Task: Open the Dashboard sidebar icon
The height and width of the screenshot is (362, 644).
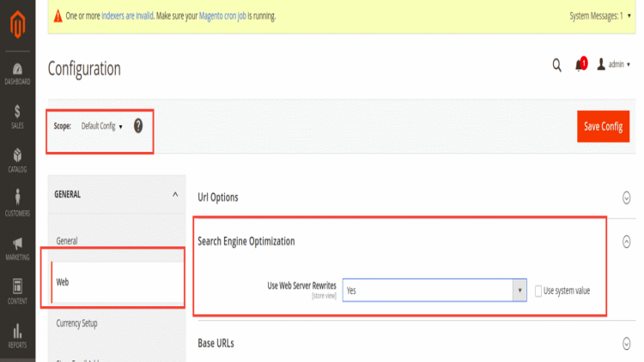Action: (17, 74)
